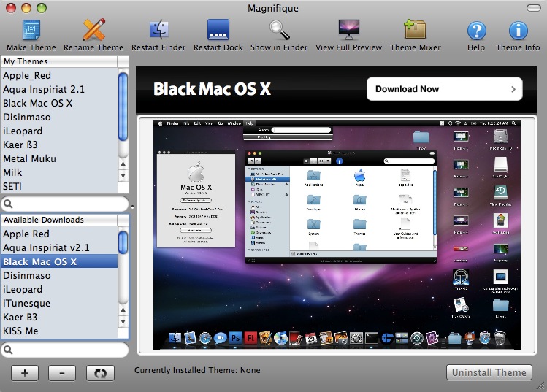Select Disinmaso in My Themes list
This screenshot has height=392, width=547.
[x=59, y=118]
